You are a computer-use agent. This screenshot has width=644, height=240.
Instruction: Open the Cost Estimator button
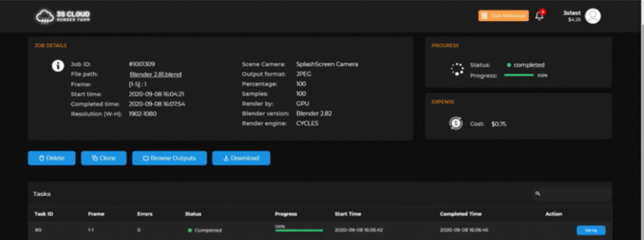[x=504, y=16]
